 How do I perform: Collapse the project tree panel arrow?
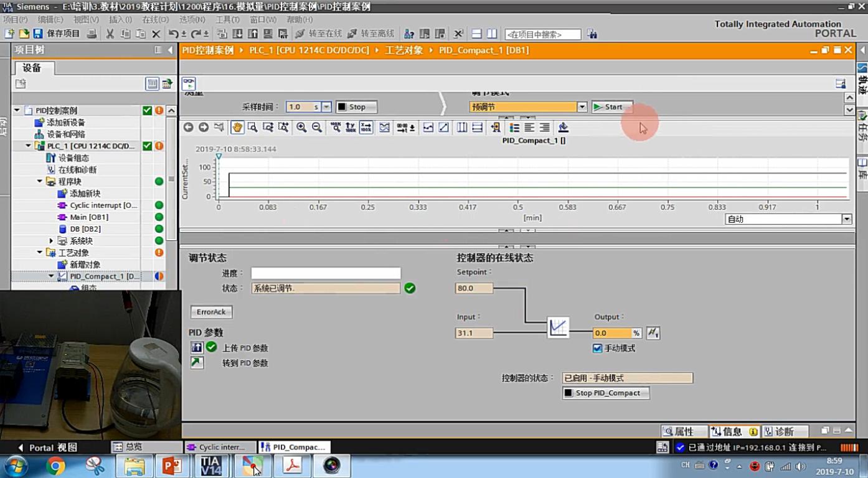[170, 50]
